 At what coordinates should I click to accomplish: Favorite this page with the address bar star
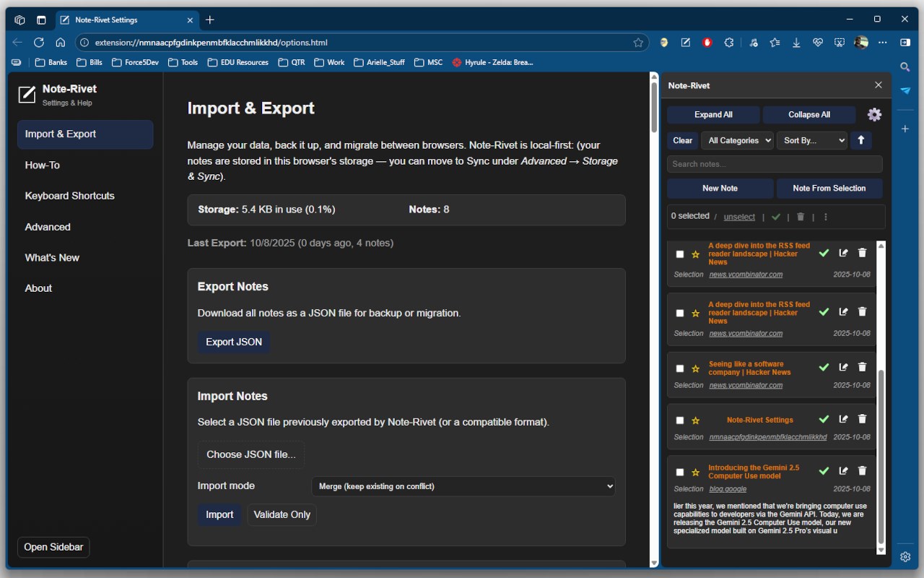[638, 43]
